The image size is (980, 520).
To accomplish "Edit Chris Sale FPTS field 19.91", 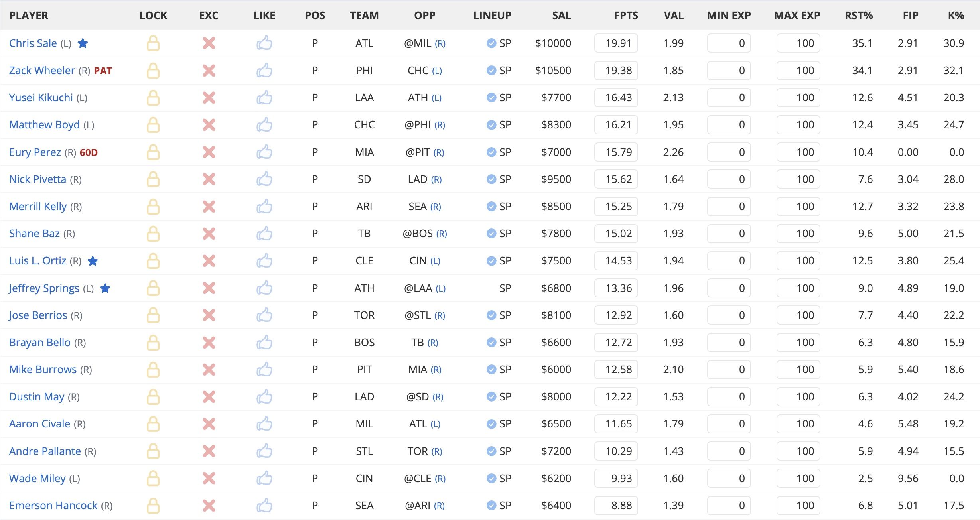I will 616,43.
